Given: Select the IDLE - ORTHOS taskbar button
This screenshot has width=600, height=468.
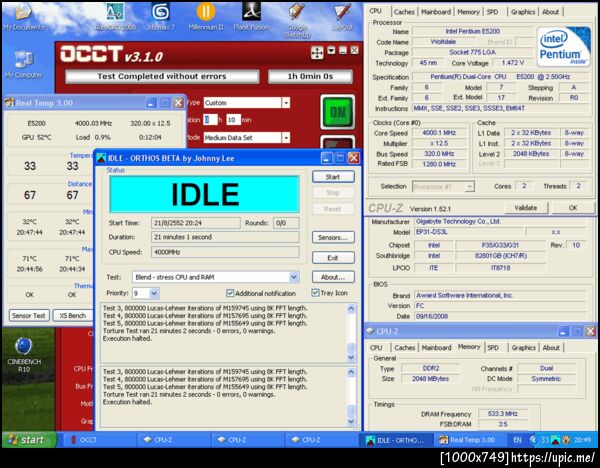Looking at the screenshot, I should [396, 440].
